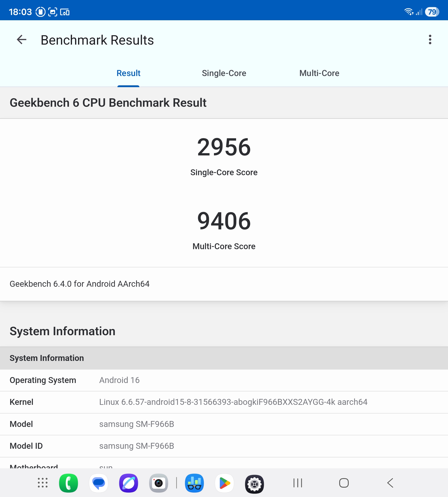448x497 pixels.
Task: Launch the Google Play Store
Action: [x=224, y=483]
